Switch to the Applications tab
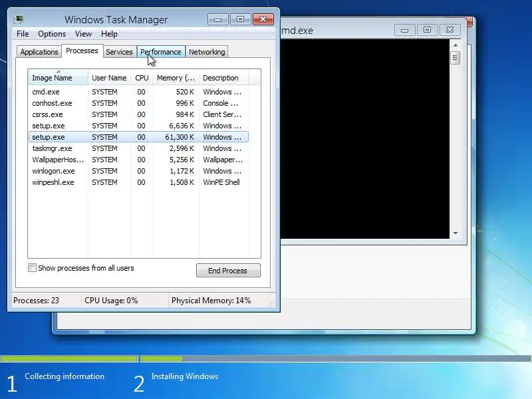The width and height of the screenshot is (532, 399). pos(39,52)
